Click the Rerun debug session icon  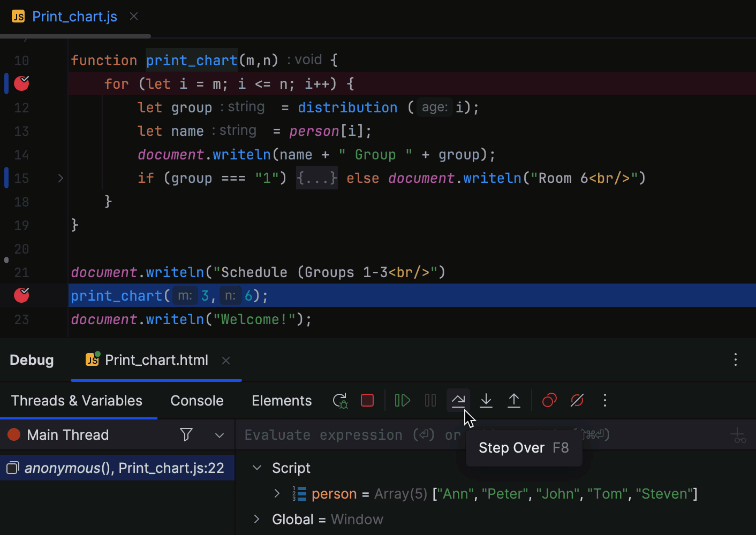coord(340,401)
